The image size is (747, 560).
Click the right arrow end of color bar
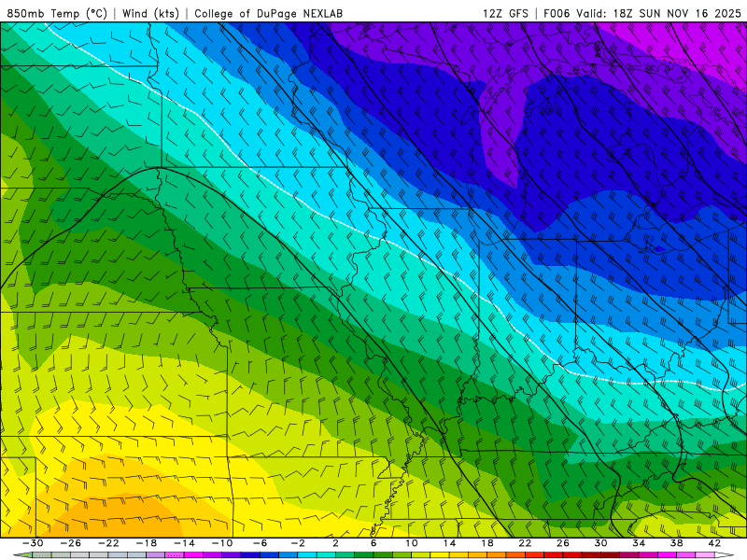pos(725,555)
